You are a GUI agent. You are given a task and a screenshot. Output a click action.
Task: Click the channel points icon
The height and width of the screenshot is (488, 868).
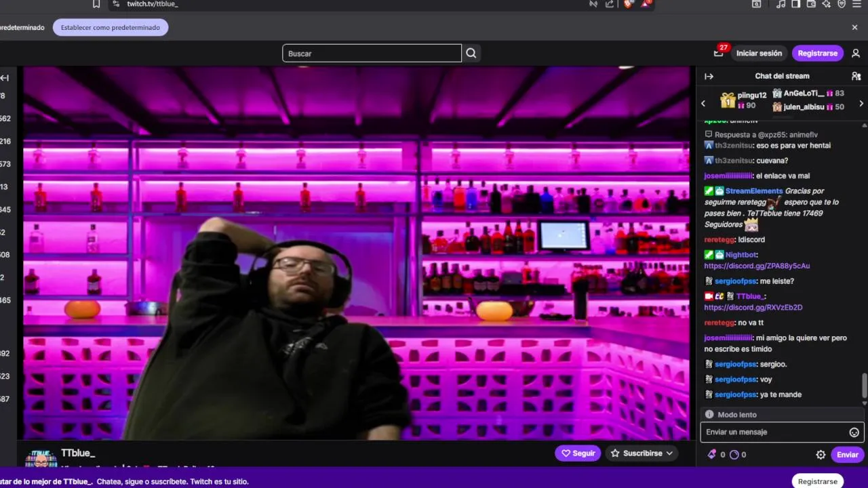(x=734, y=455)
